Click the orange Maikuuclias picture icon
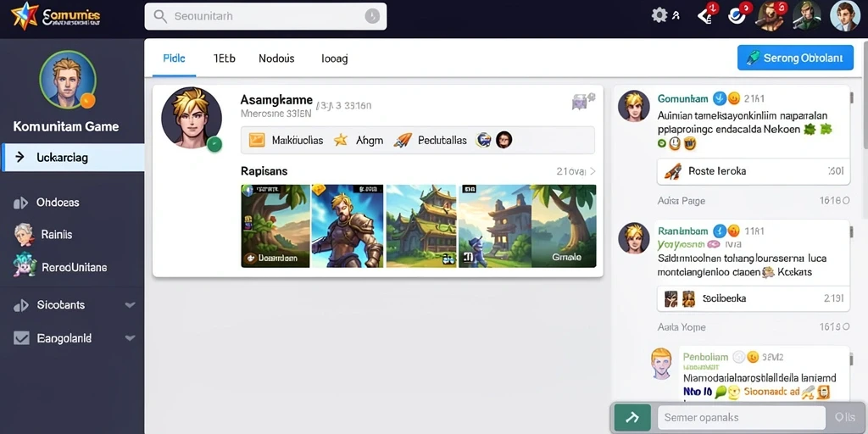Viewport: 868px width, 434px height. coord(256,140)
